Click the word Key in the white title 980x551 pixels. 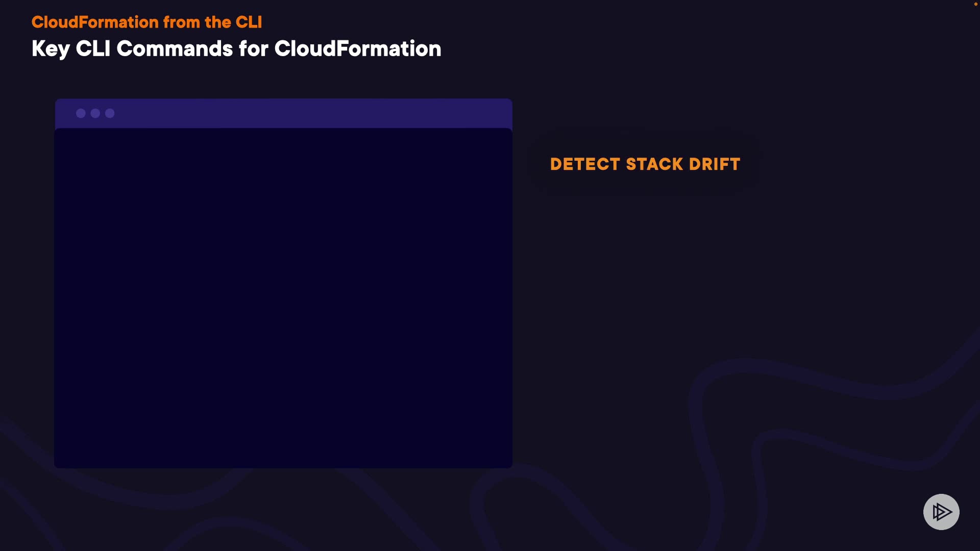point(50,49)
